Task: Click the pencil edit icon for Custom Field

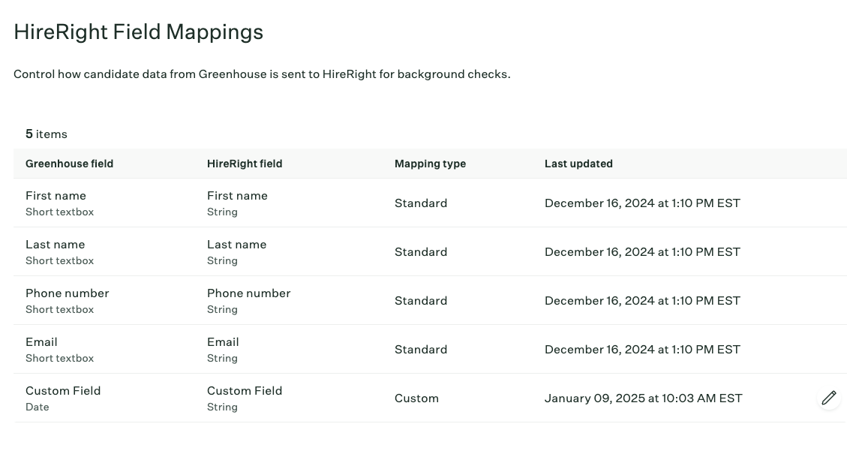Action: click(829, 398)
